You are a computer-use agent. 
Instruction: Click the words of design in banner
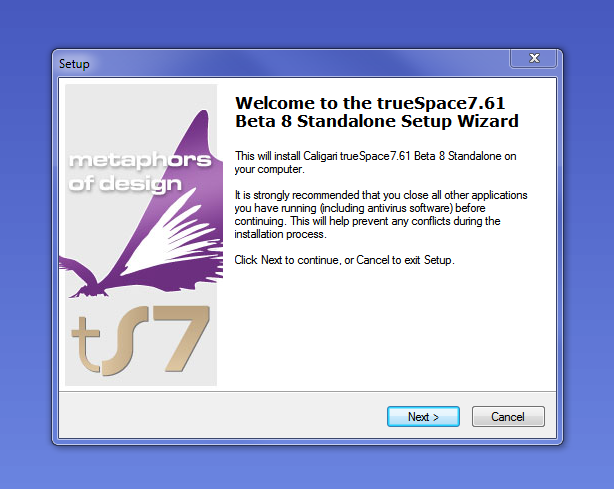click(x=125, y=184)
